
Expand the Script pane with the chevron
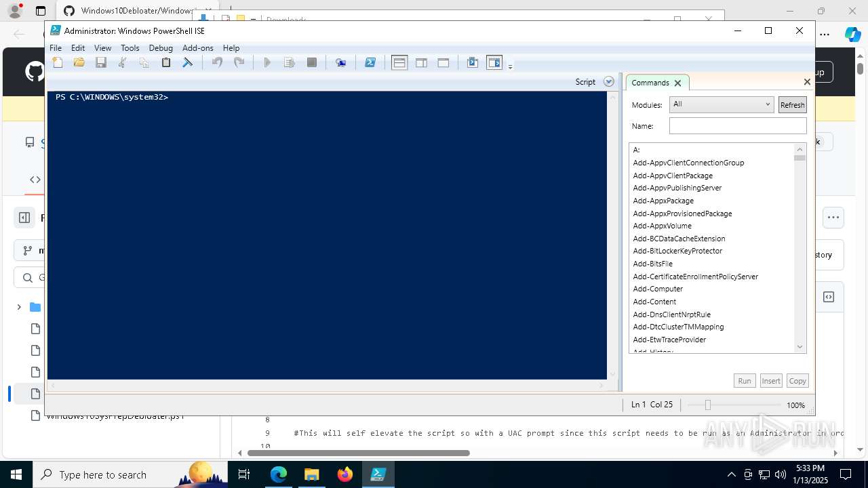[609, 81]
